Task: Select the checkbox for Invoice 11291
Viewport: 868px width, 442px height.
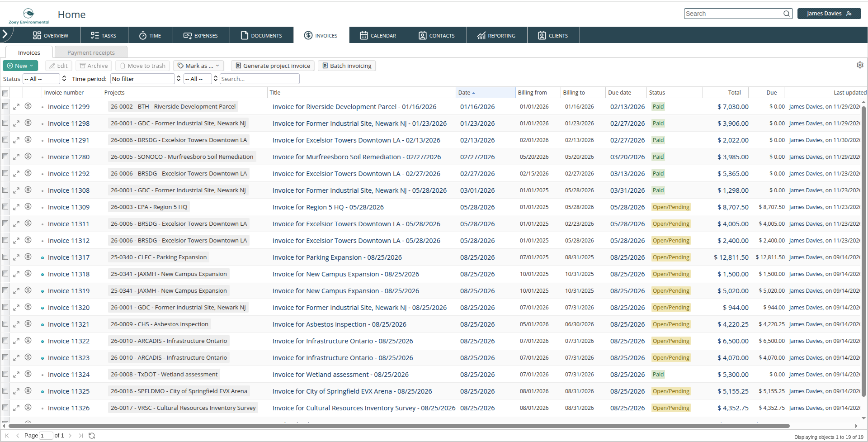Action: [x=5, y=140]
